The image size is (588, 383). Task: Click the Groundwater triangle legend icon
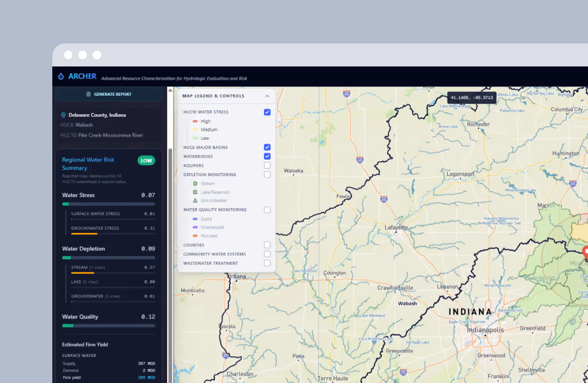tap(195, 200)
